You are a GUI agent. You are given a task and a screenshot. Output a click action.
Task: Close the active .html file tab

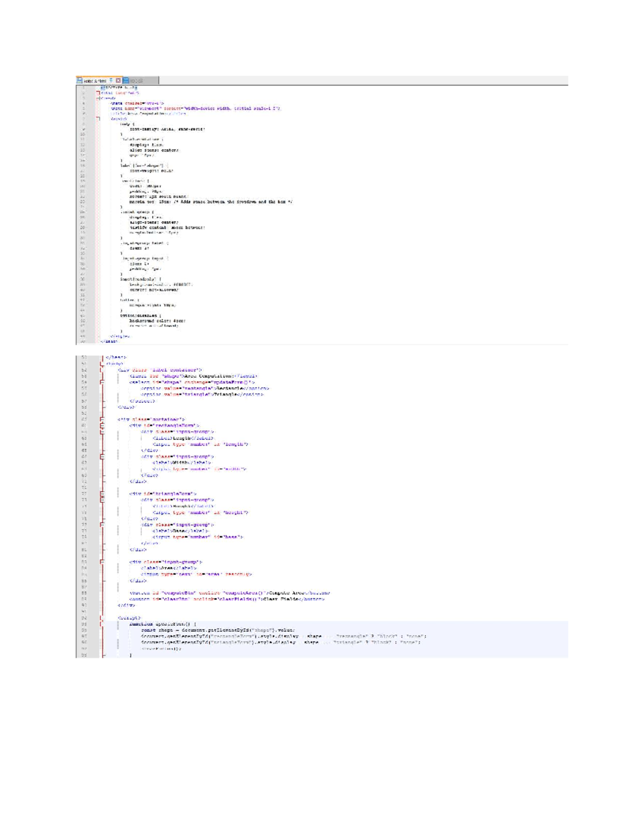(x=119, y=81)
